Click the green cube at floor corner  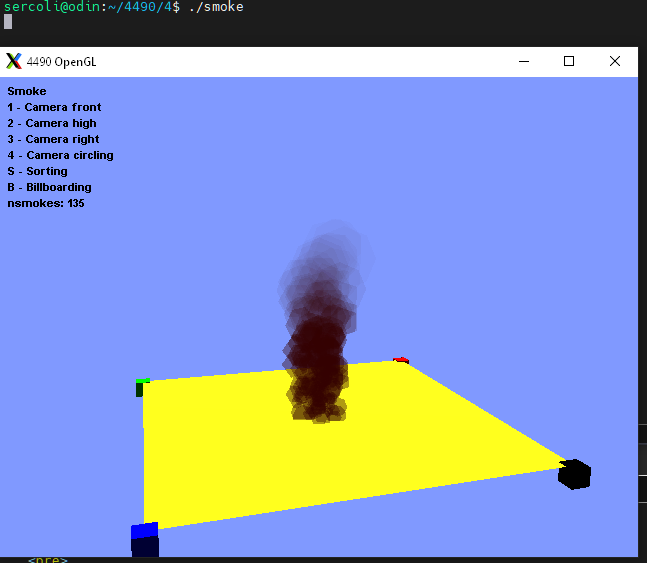(142, 388)
